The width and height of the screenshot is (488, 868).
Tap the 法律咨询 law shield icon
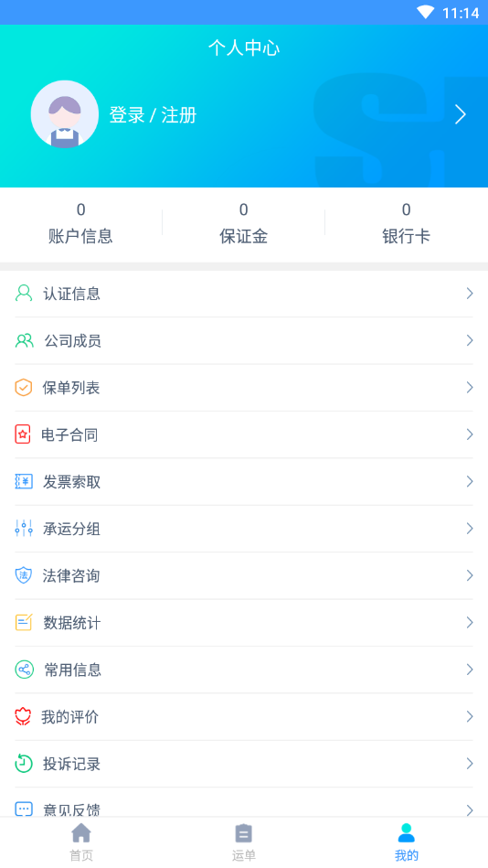coord(23,575)
